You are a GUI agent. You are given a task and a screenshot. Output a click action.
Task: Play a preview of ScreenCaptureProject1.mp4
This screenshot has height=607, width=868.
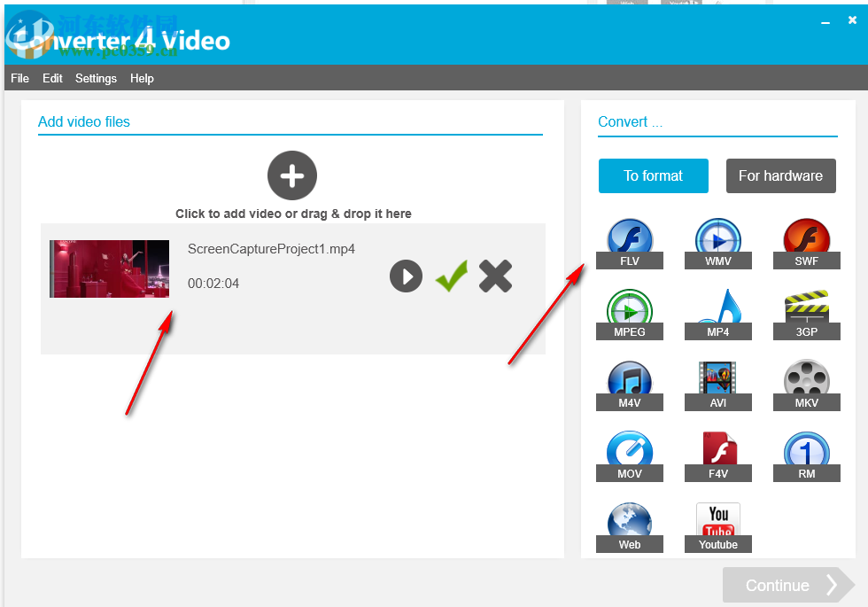tap(406, 276)
